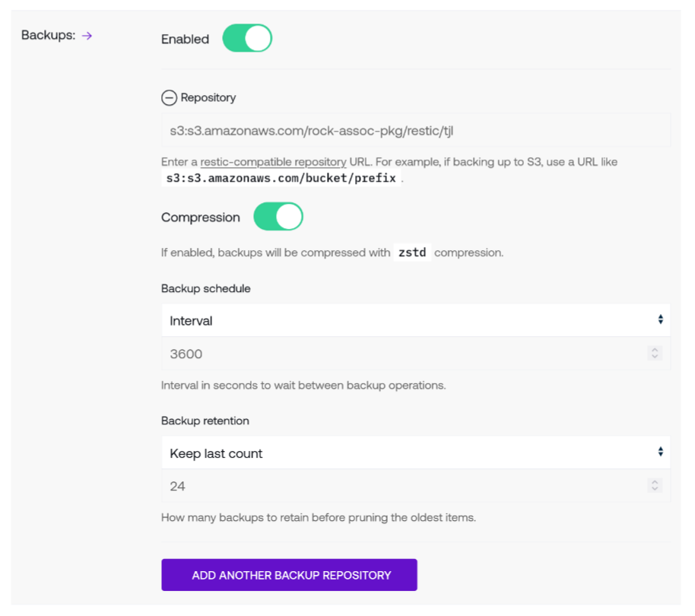Select the repository URL input field
Viewport: 695px width, 616px height.
(x=416, y=129)
